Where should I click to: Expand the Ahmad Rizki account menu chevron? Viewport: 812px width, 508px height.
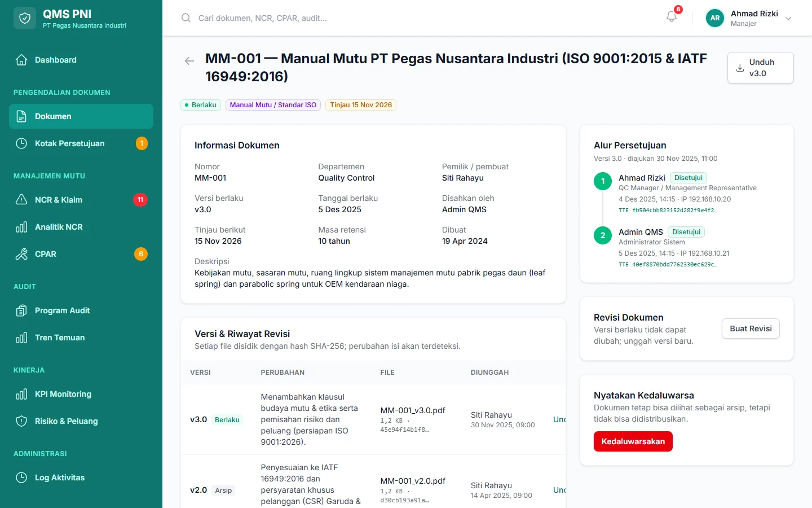pyautogui.click(x=788, y=18)
